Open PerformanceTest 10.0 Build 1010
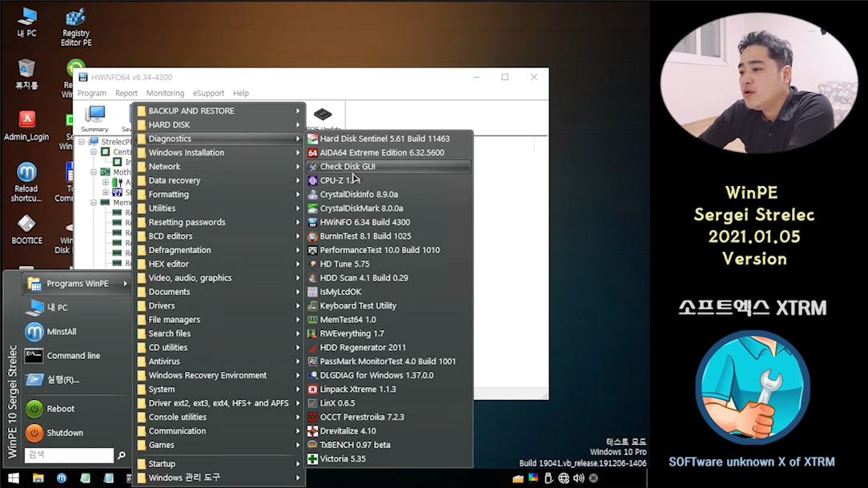 click(388, 250)
